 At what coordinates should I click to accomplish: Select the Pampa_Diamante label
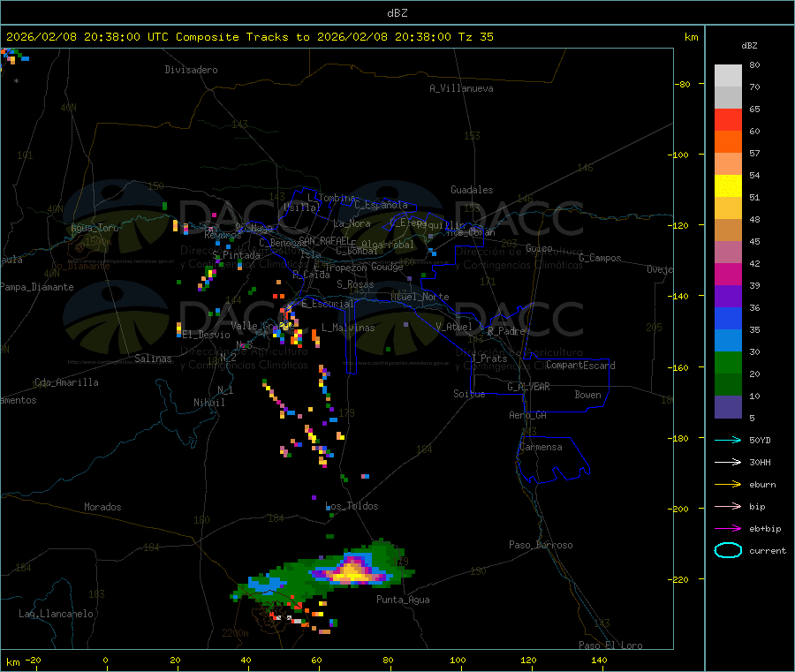[x=37, y=287]
